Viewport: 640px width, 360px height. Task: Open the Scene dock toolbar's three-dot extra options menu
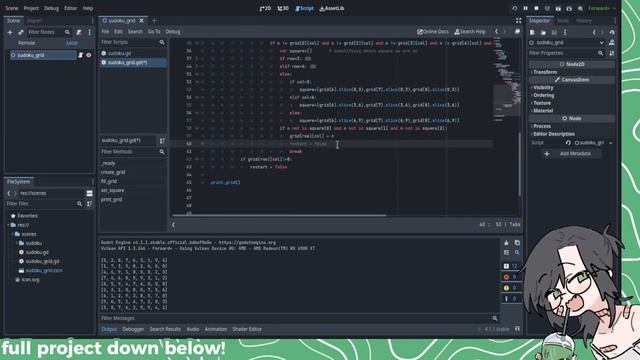coord(89,32)
